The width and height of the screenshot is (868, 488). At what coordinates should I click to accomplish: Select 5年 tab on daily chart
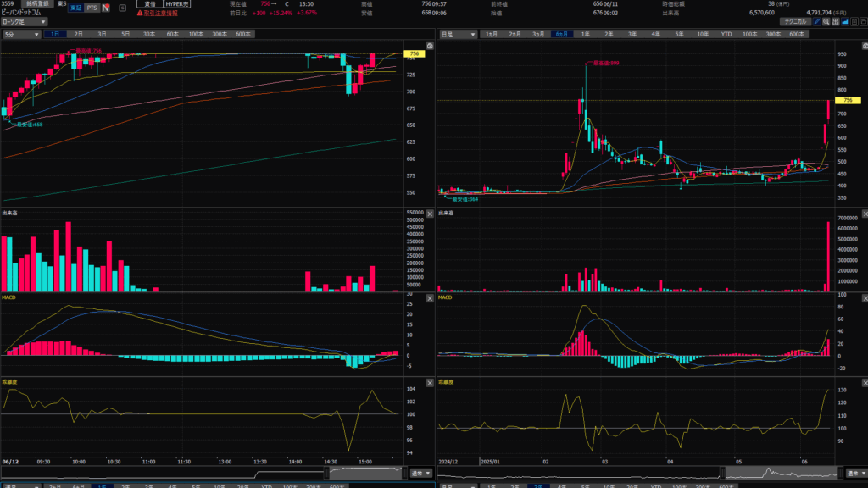pyautogui.click(x=679, y=34)
